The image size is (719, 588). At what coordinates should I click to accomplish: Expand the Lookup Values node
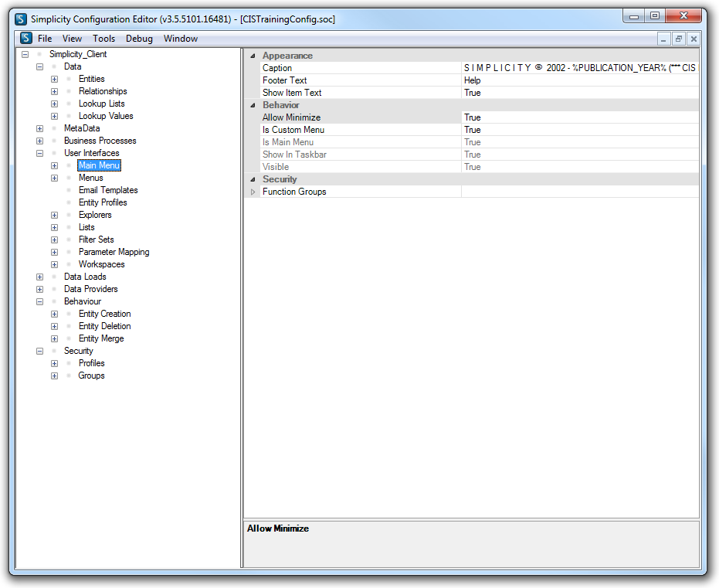(55, 116)
